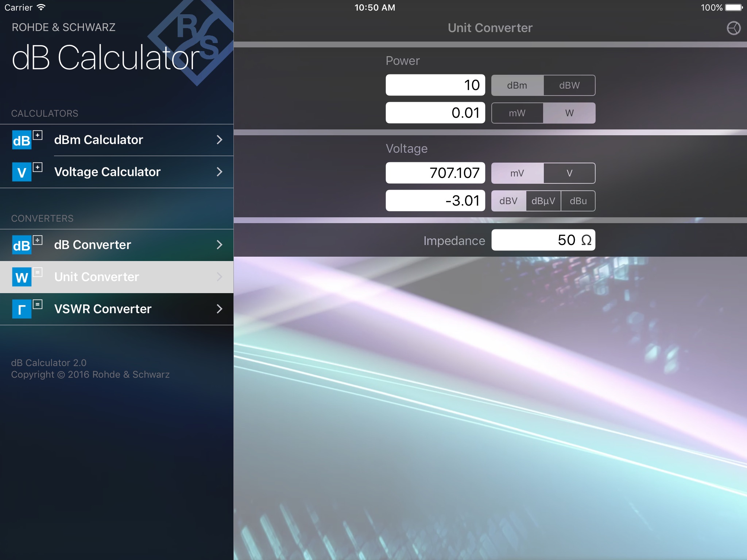Expand dBm Calculator chevron
Image resolution: width=747 pixels, height=560 pixels.
(219, 140)
